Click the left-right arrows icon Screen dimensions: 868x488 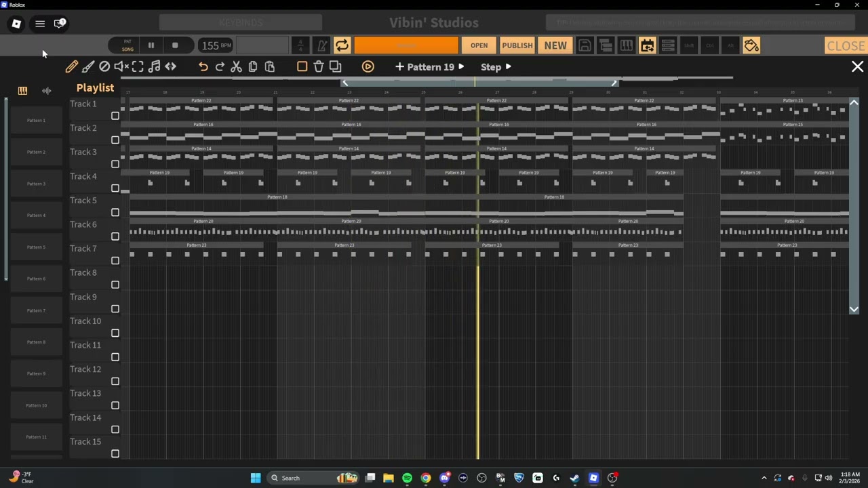171,66
